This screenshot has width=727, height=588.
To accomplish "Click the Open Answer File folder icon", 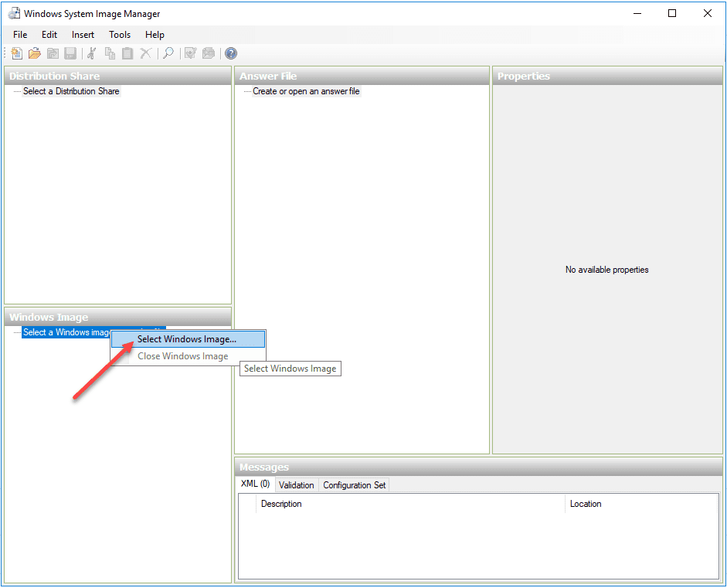I will (34, 53).
